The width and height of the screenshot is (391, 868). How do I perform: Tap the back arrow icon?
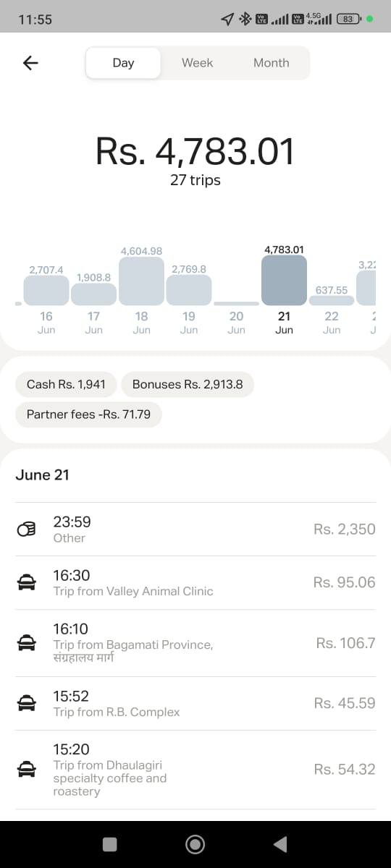pyautogui.click(x=30, y=63)
